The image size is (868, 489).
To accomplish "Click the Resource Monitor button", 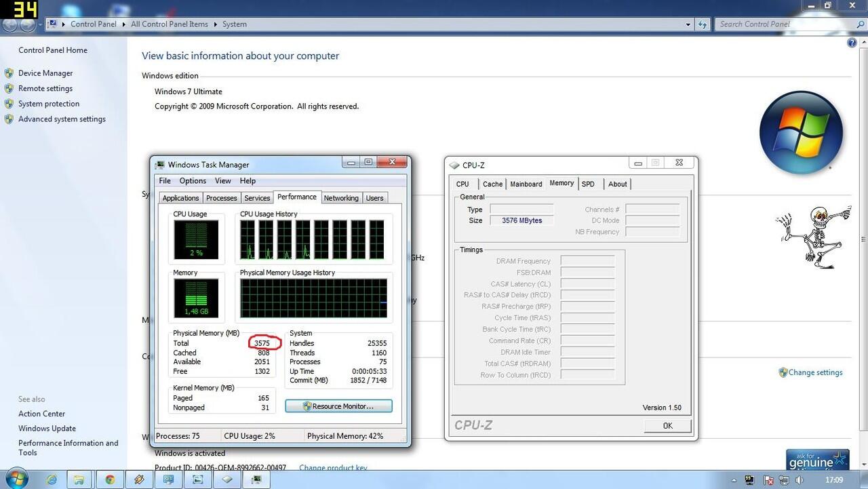I will 338,406.
